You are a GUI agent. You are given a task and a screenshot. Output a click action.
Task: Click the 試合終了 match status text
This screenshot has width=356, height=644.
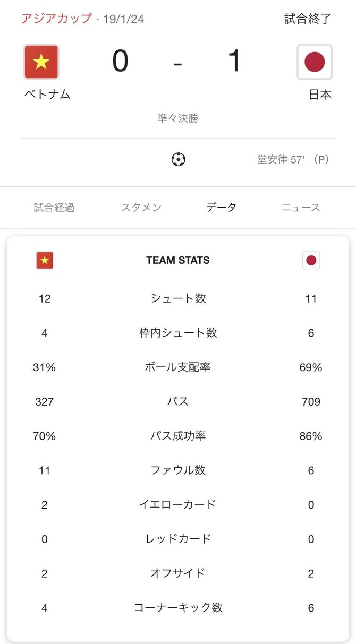click(x=308, y=19)
